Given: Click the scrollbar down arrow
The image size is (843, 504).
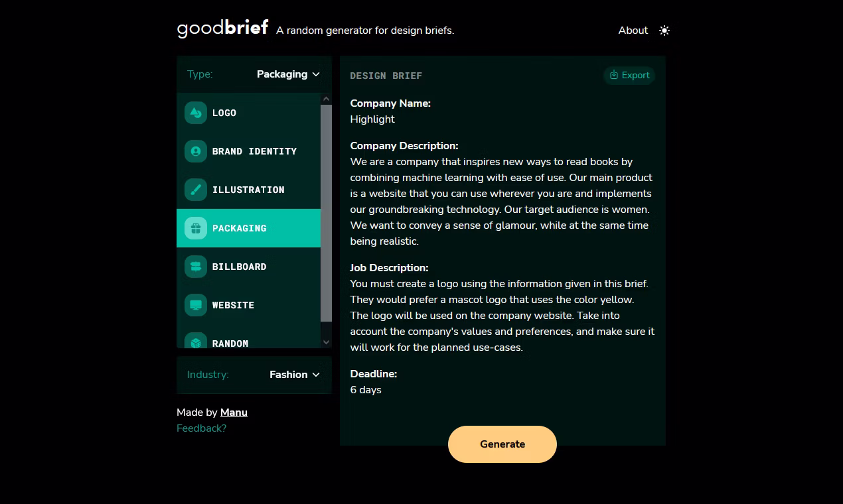Looking at the screenshot, I should (326, 342).
